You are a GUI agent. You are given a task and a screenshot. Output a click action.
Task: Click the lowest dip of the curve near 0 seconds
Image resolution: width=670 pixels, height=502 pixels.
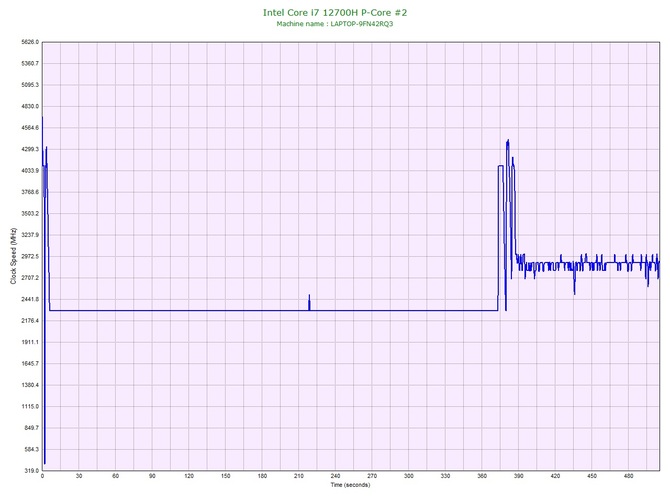(x=44, y=462)
